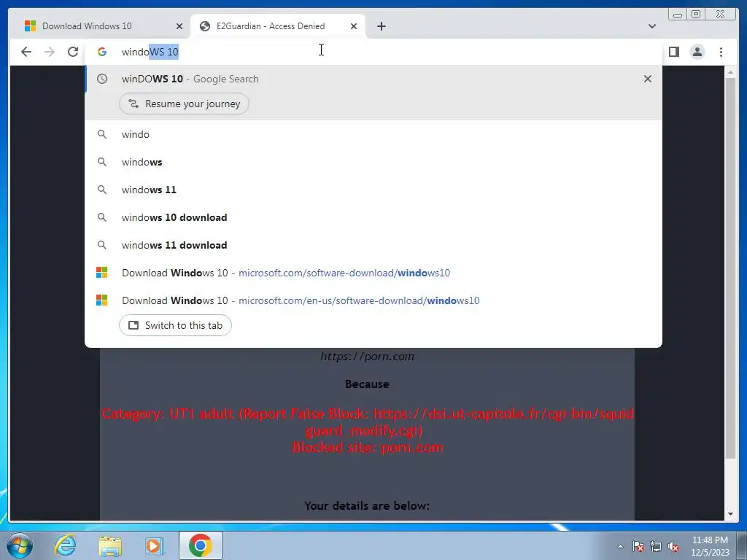Click the network status tray icon

tap(656, 546)
